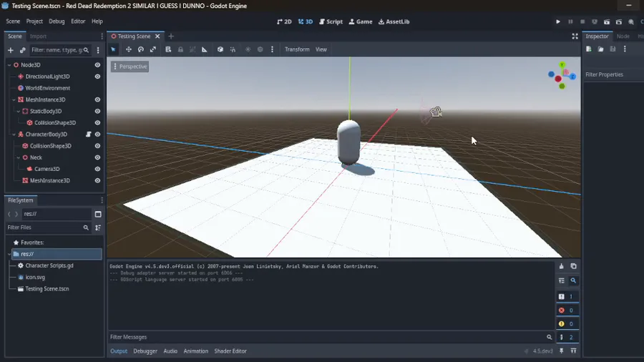Screen dimensions: 644x362
Task: Toggle distraction-free mode expand icon
Action: click(x=575, y=36)
